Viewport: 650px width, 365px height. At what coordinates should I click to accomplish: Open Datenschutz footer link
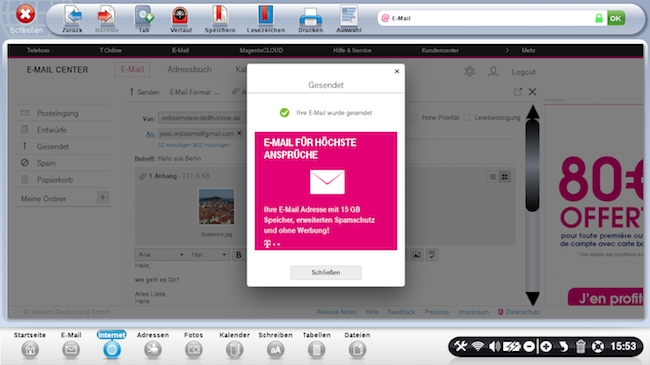pyautogui.click(x=522, y=312)
